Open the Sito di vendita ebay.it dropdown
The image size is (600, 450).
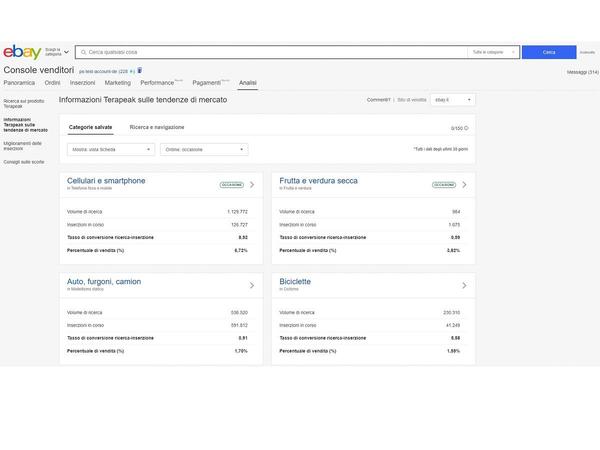(453, 100)
